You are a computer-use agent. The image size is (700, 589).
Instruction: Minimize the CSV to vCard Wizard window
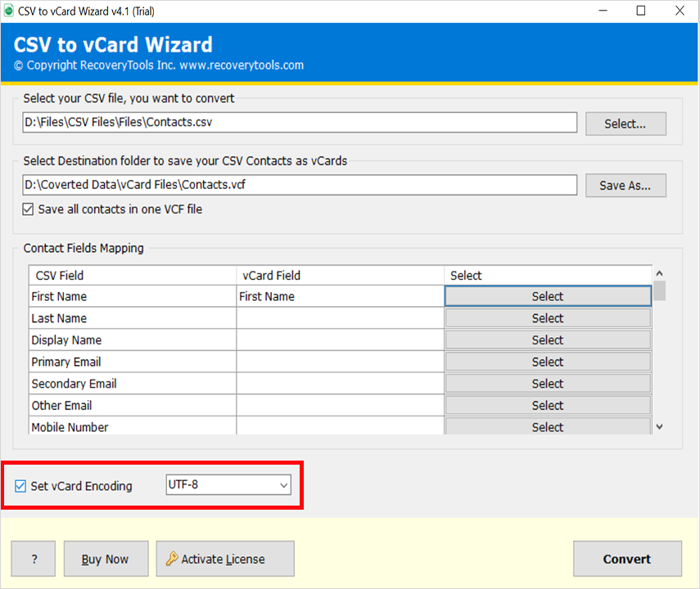point(603,11)
